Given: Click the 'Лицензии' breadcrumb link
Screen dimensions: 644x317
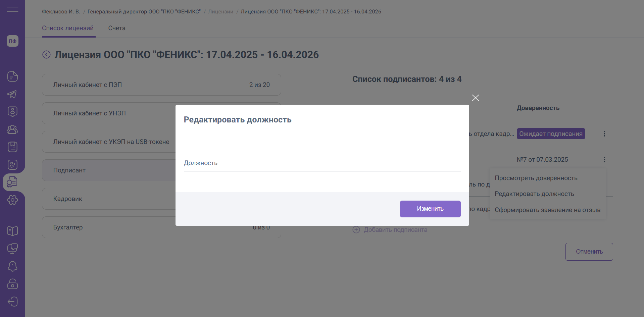Looking at the screenshot, I should [220, 12].
